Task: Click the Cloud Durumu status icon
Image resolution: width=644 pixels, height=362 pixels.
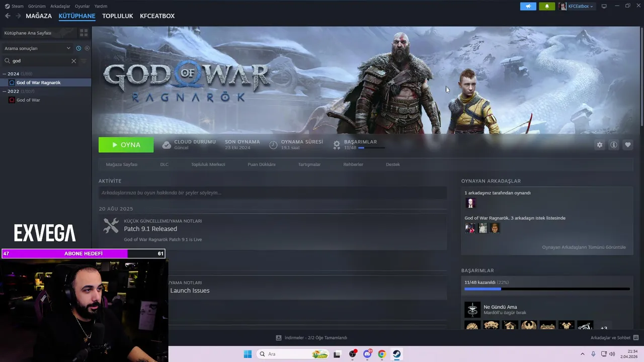Action: pyautogui.click(x=167, y=145)
